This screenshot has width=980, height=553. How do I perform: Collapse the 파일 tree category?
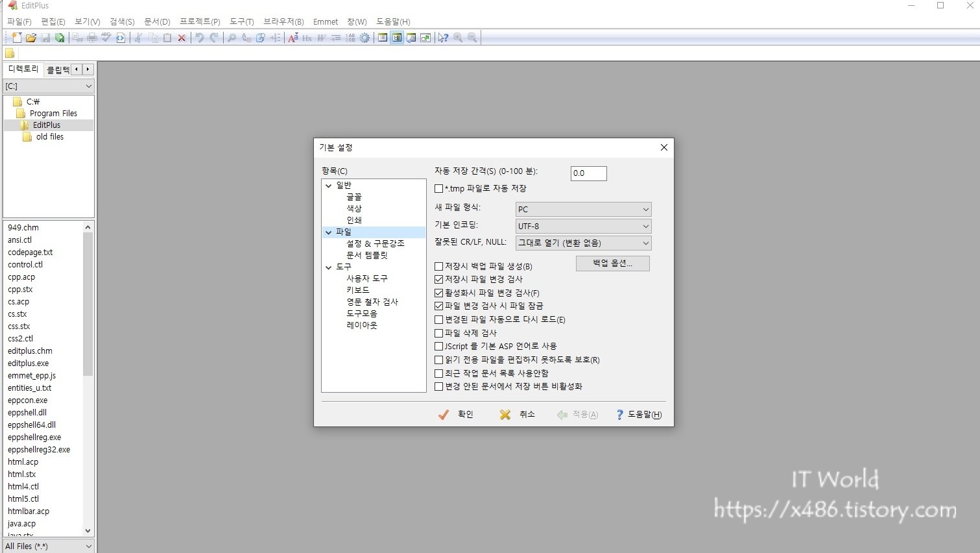click(x=328, y=232)
